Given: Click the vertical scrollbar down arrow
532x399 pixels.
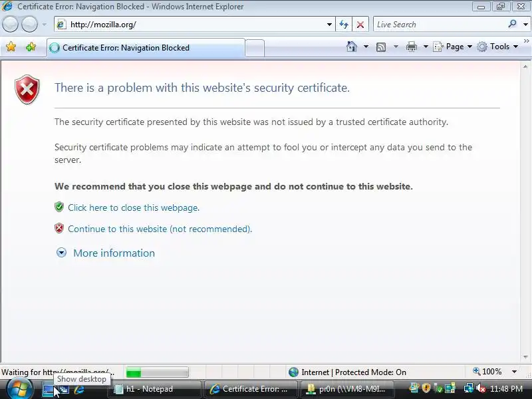Looking at the screenshot, I should click(x=525, y=357).
